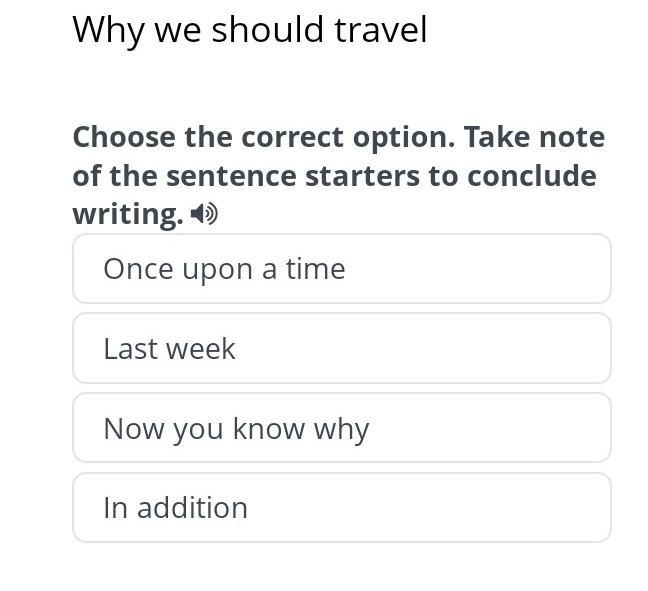The height and width of the screenshot is (591, 648).
Task: Listen to instructions via the speaker button
Action: [204, 214]
